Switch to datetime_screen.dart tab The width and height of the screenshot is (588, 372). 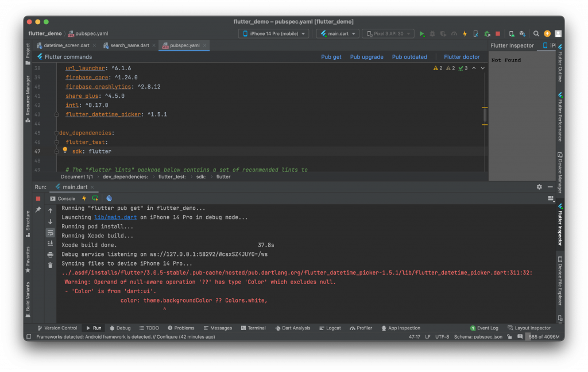67,45
